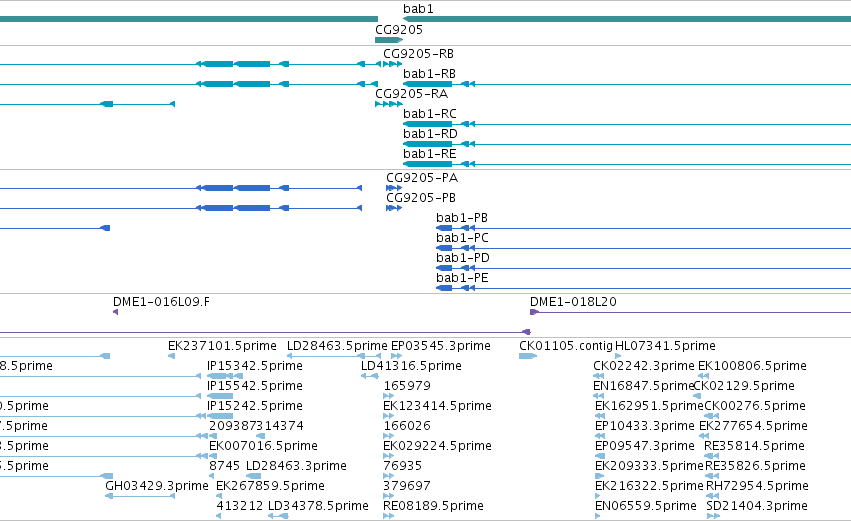851x521 pixels.
Task: Click the bab1 gene label
Action: coord(418,9)
